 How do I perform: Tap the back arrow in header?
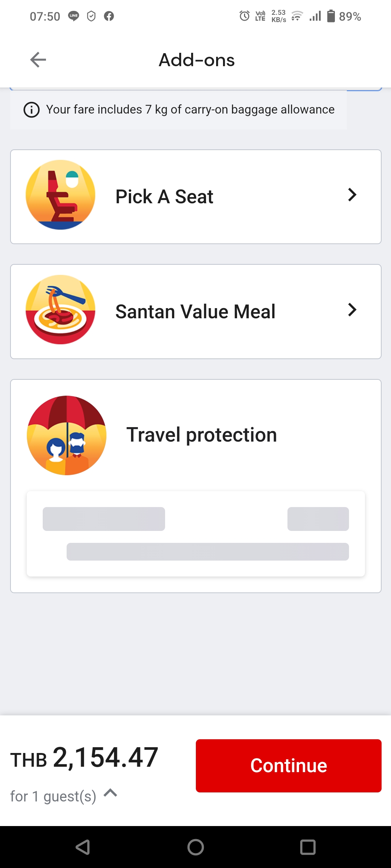(38, 60)
